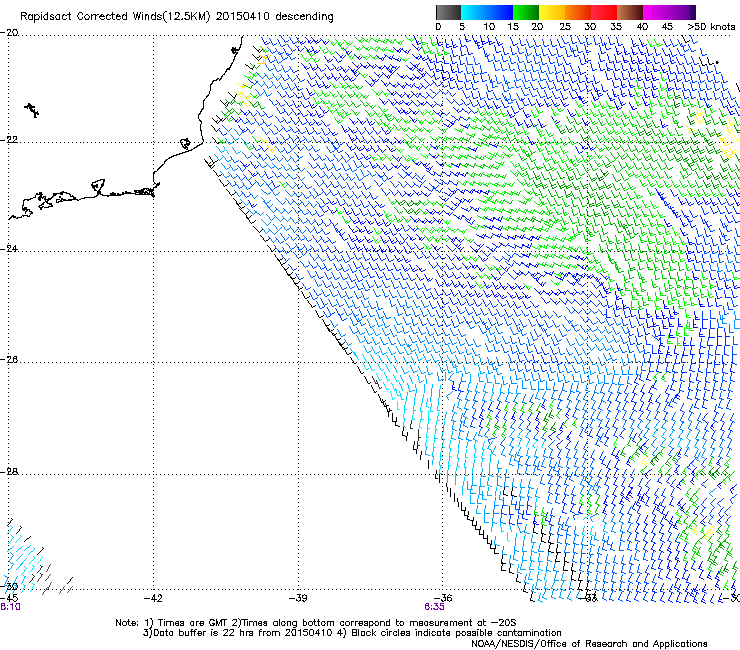Viewport: 740px width, 650px height.
Task: Click the >50 knots legend label
Action: (x=711, y=26)
